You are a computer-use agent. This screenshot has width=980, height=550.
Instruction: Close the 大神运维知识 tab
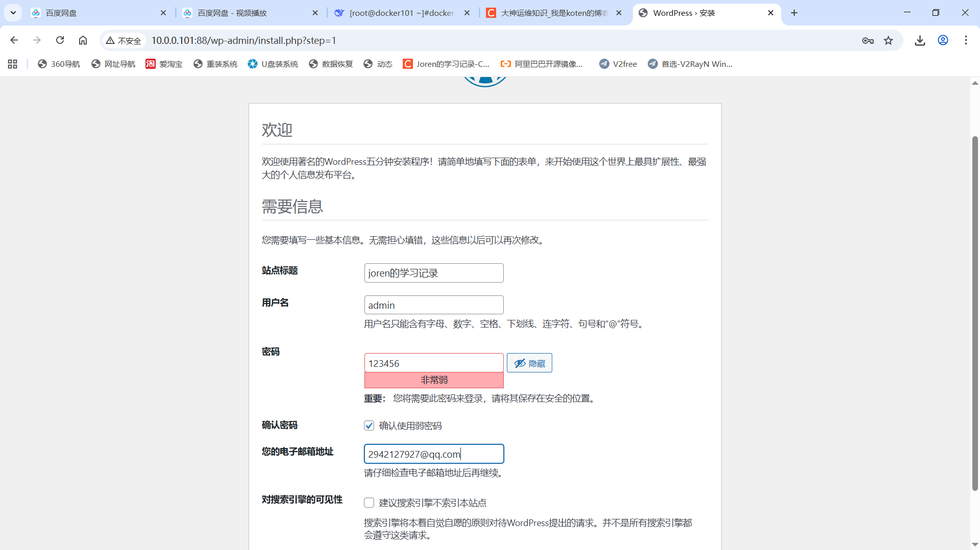coord(619,13)
